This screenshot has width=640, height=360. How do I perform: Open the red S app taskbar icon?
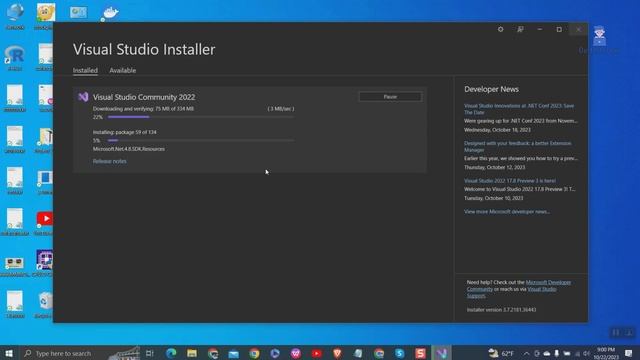[420, 353]
